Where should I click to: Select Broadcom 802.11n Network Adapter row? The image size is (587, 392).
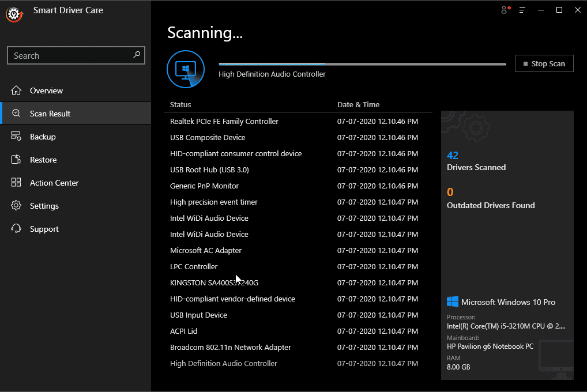298,346
